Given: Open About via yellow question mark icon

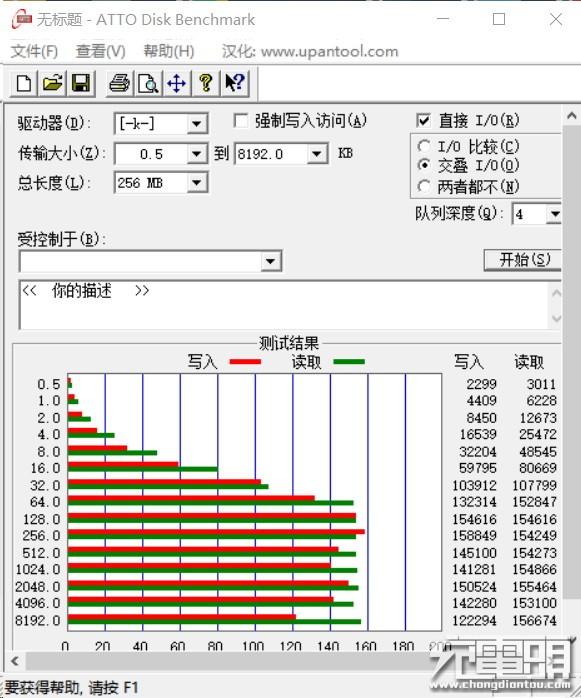Looking at the screenshot, I should (x=205, y=83).
